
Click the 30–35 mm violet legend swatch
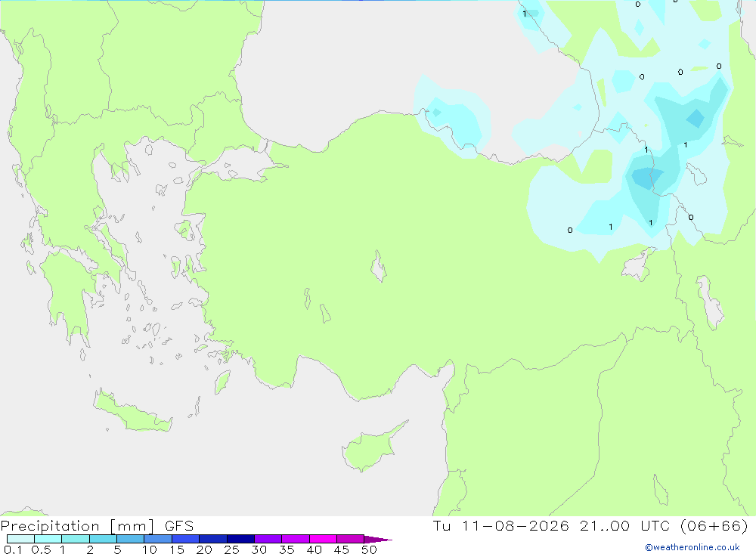268,539
